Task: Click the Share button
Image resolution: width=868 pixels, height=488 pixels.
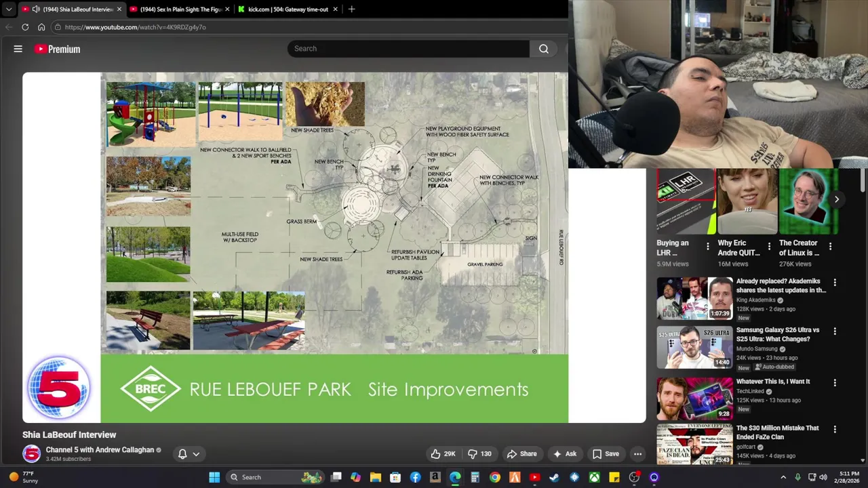Action: pyautogui.click(x=521, y=454)
